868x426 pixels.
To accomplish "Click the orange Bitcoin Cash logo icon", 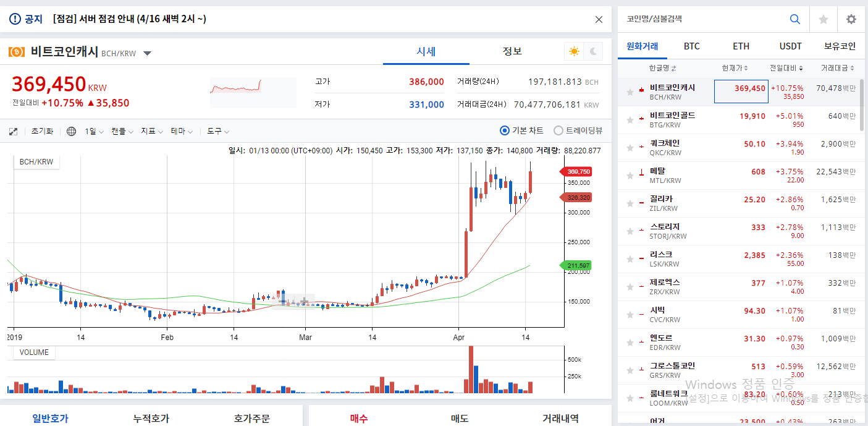I will pyautogui.click(x=17, y=53).
